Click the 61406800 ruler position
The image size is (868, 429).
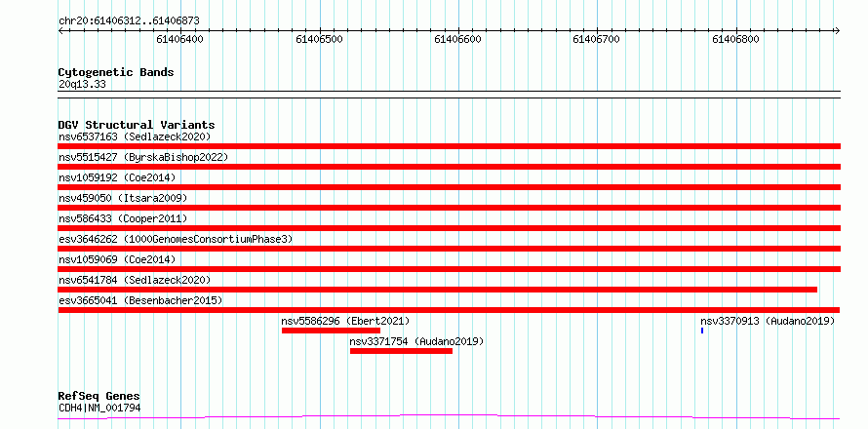(x=735, y=39)
